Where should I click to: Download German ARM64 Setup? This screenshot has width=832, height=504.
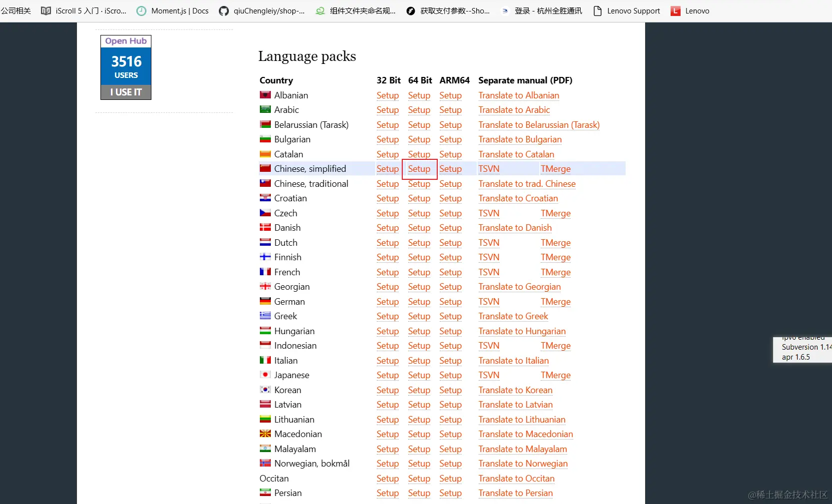(451, 302)
